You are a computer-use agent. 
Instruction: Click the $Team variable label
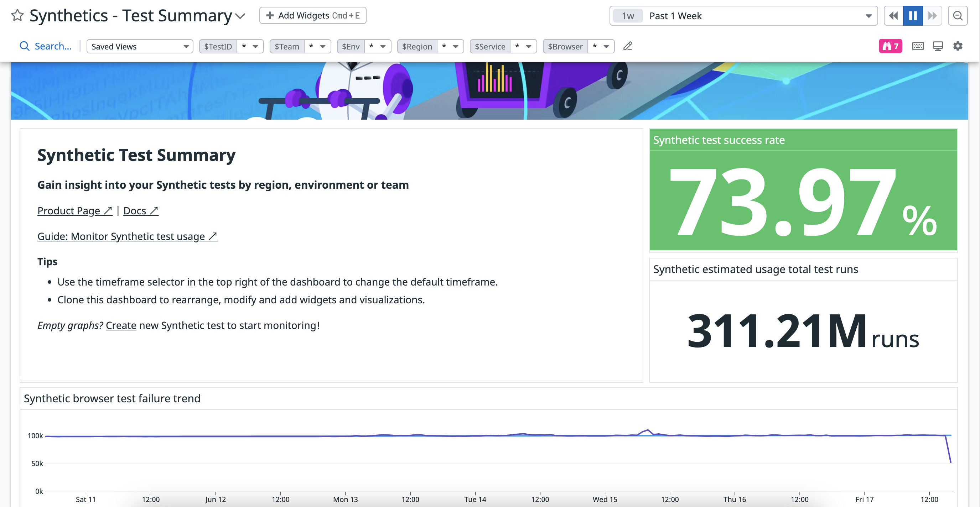pos(287,46)
